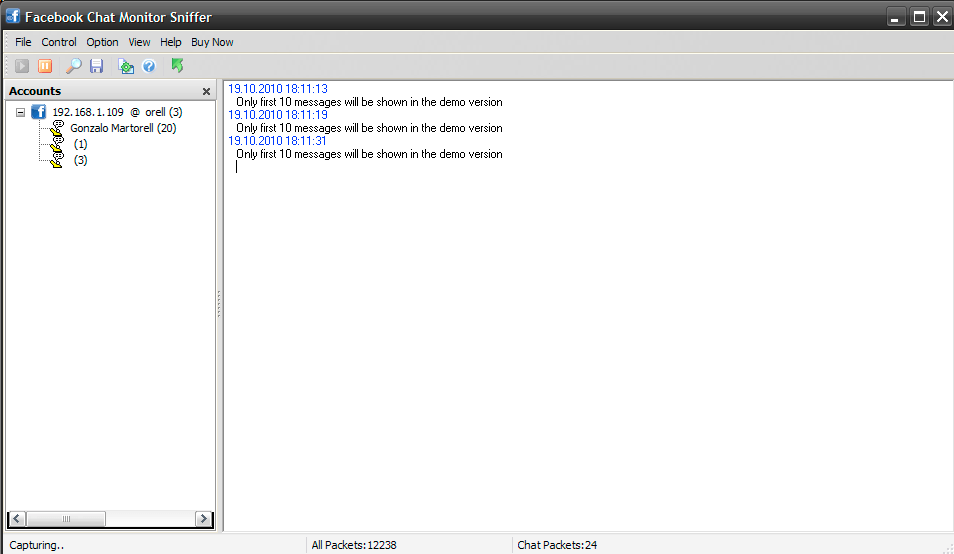954x554 pixels.
Task: Click the Facebook account icon for 192.168.1.109
Action: 39,112
